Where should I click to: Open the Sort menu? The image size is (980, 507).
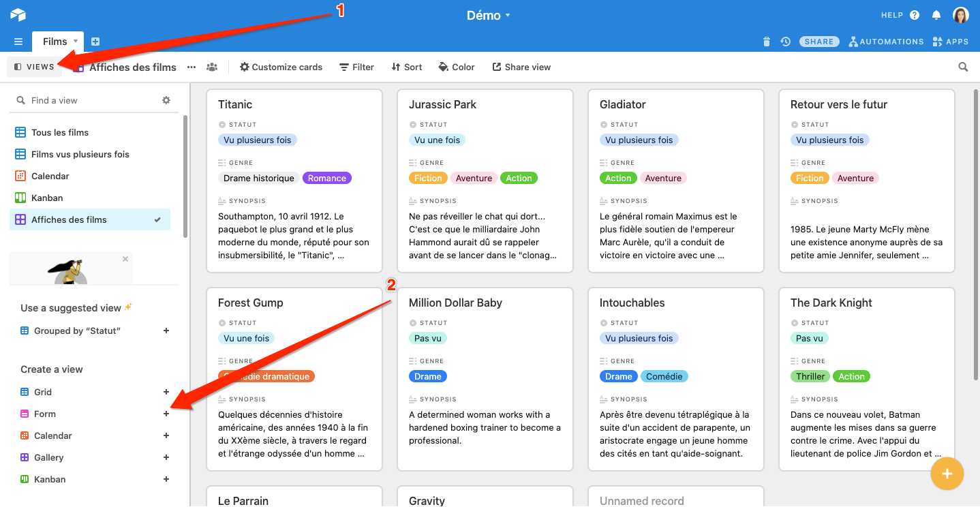407,67
